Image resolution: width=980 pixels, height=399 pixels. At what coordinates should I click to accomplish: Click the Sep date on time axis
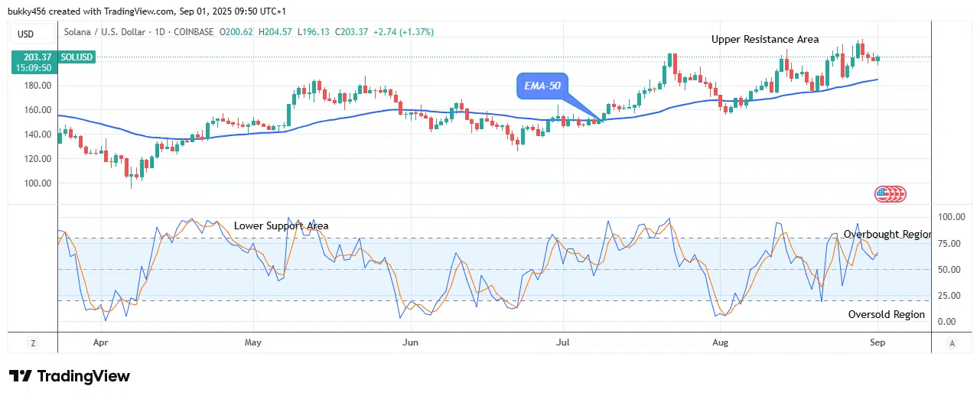pos(877,342)
